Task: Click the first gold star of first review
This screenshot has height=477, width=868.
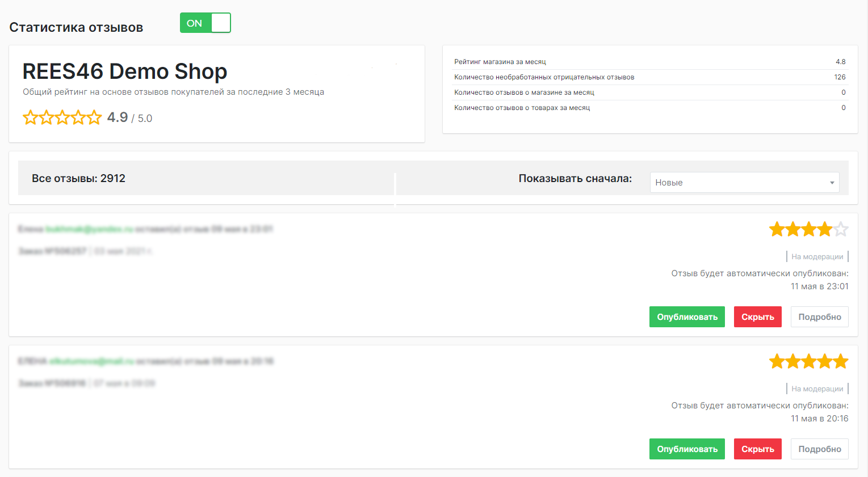Action: tap(777, 230)
